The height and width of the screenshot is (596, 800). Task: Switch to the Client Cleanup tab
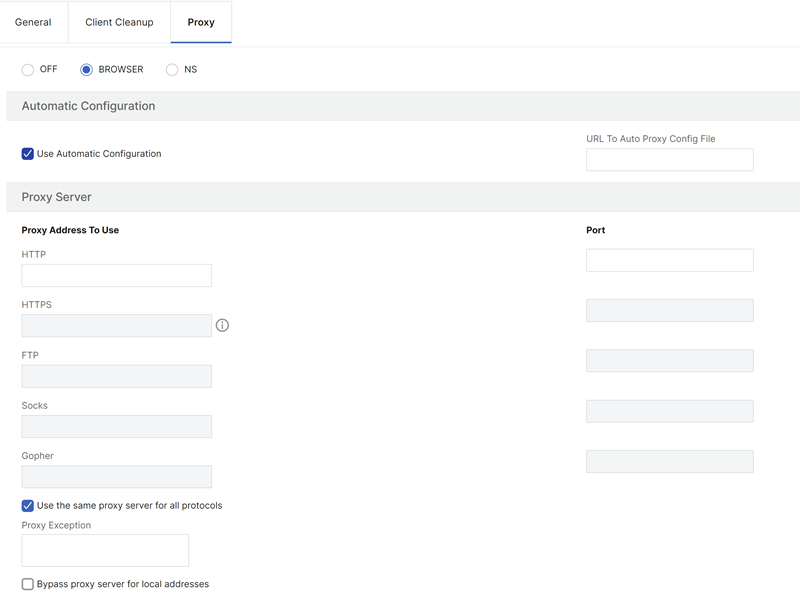(x=119, y=22)
